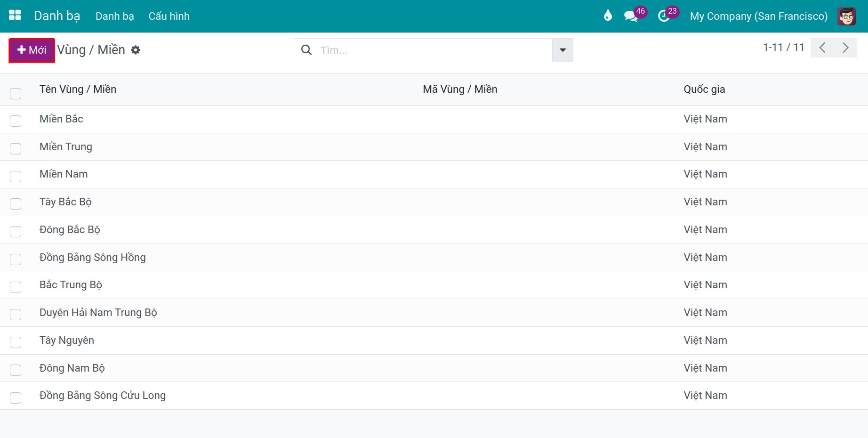Click the 1-11 / 11 pager counter

[x=784, y=47]
